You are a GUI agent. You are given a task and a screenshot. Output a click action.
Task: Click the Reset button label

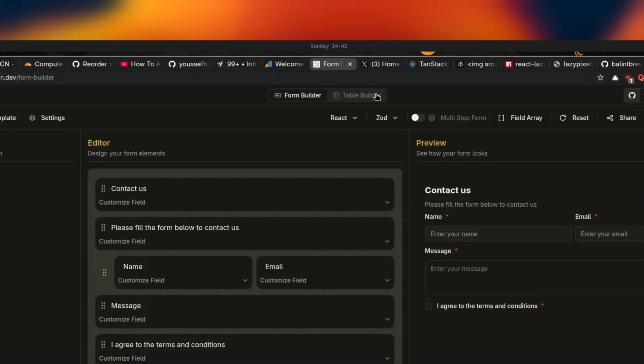[580, 118]
